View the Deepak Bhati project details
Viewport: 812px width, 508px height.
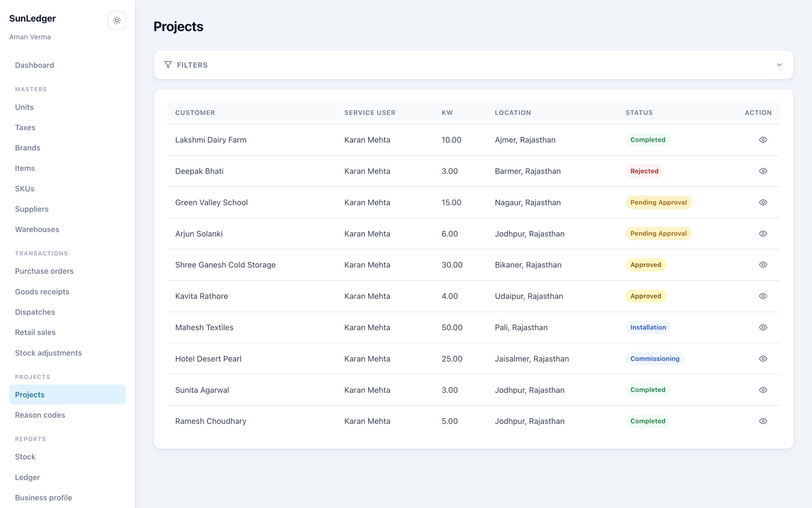coord(763,171)
